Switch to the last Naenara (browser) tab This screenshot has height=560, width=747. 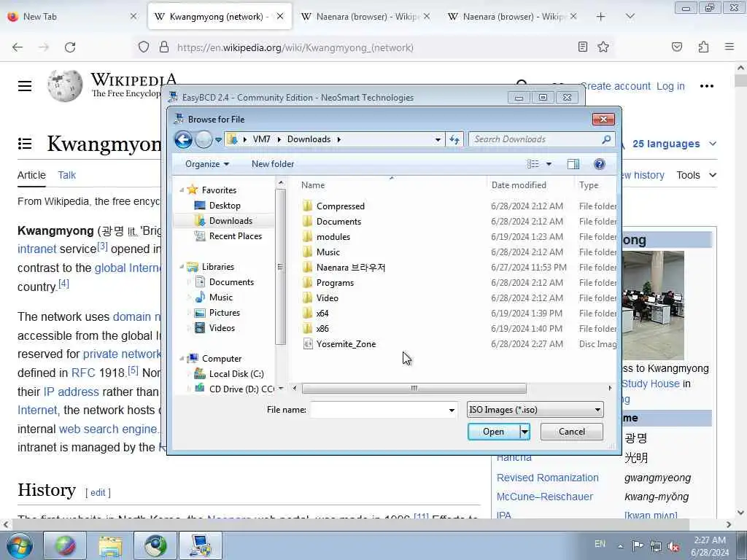pyautogui.click(x=512, y=17)
